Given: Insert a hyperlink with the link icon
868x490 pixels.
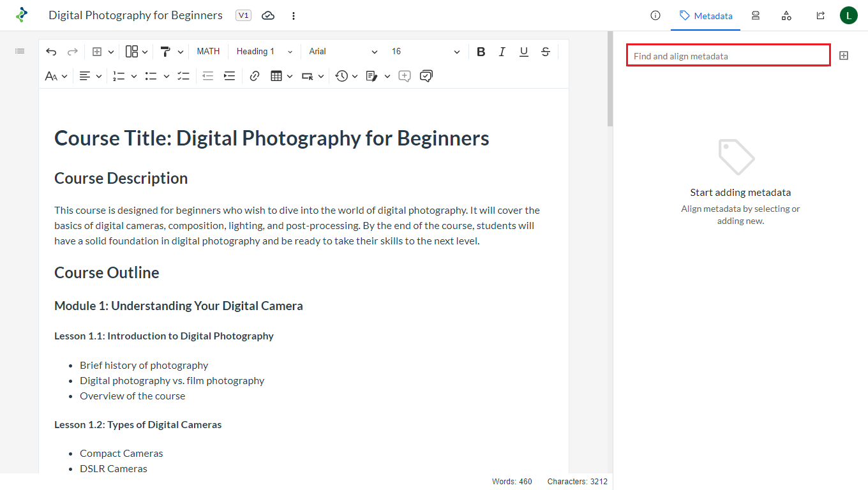Looking at the screenshot, I should click(255, 76).
